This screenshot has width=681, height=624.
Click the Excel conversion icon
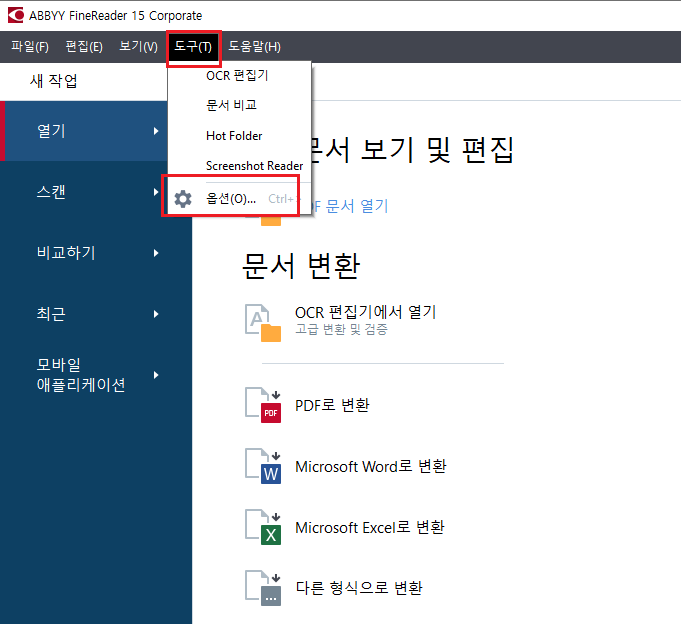(x=263, y=527)
